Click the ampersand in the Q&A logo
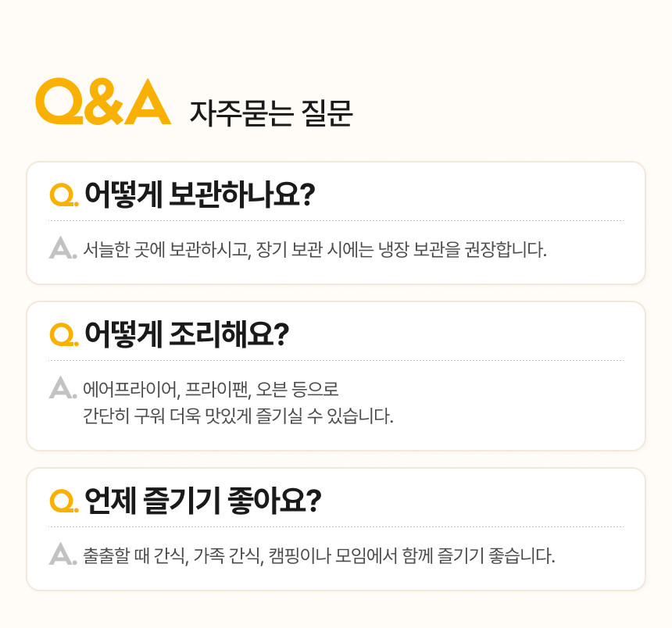This screenshot has width=672, height=628. 100,102
